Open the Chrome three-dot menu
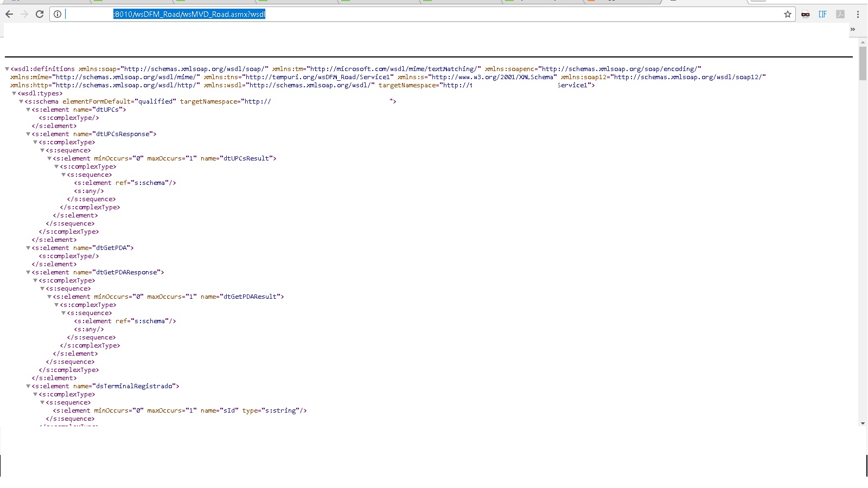This screenshot has height=488, width=868. 858,14
